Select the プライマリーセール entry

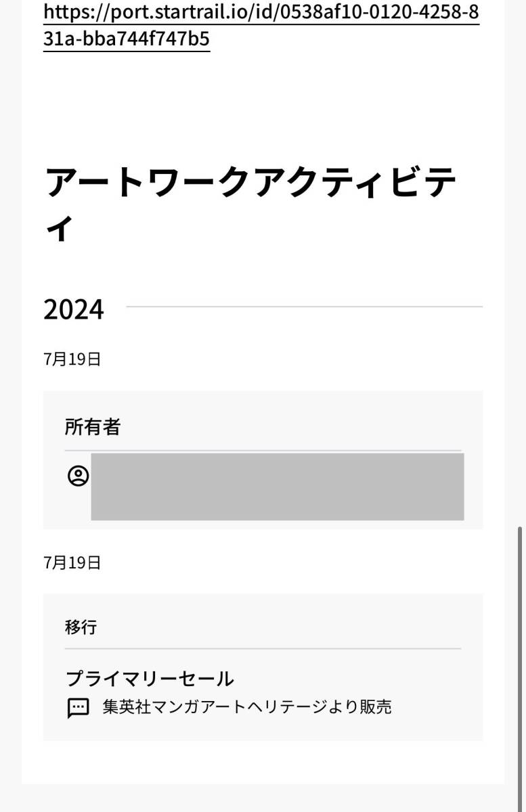point(150,678)
